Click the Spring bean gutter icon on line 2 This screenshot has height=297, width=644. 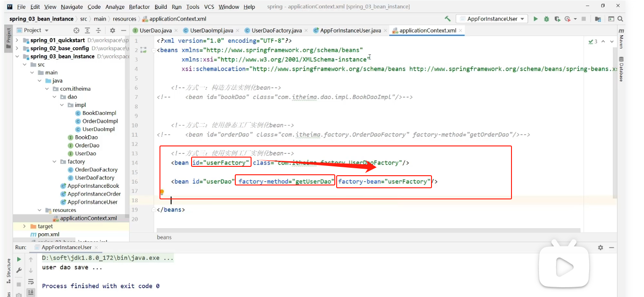143,50
